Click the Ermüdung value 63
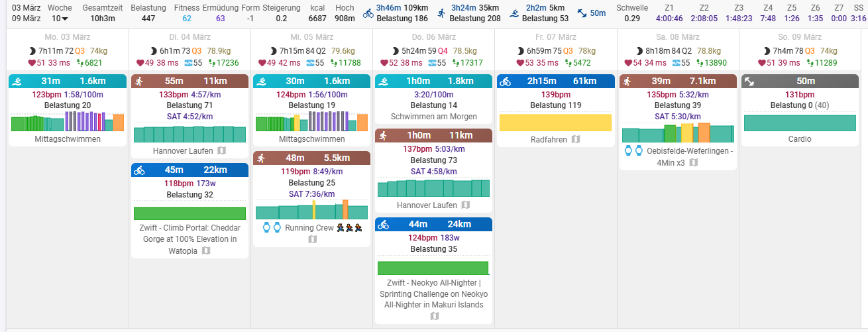Screen dimensions: 868x332 tap(220, 18)
